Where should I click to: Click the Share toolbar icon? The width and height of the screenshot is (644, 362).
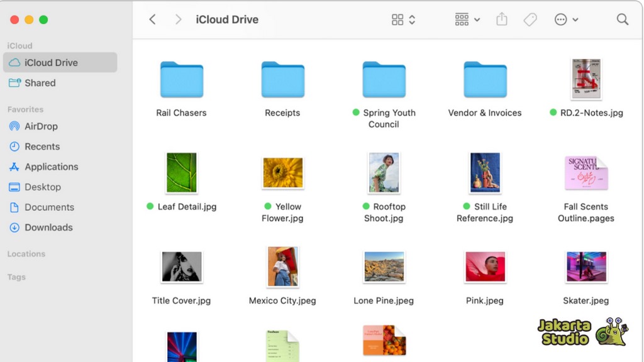click(x=501, y=19)
